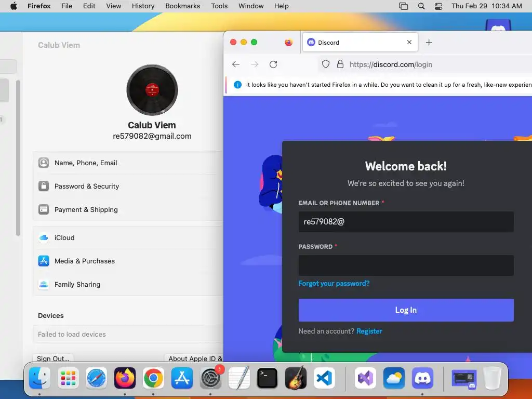This screenshot has width=532, height=399.
Task: Open the Edit menu
Action: pos(89,6)
